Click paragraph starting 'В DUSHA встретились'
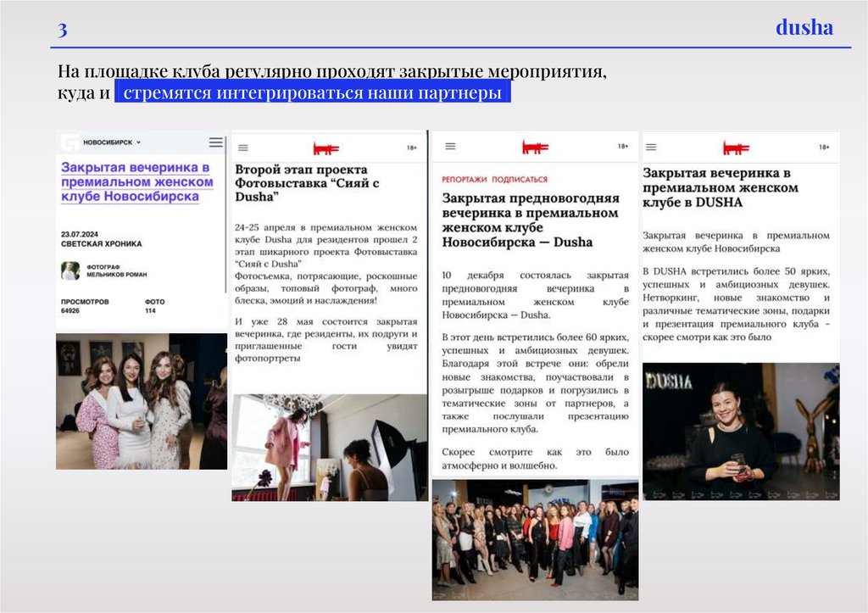Viewport: 868px width, 613px height. pos(736,304)
